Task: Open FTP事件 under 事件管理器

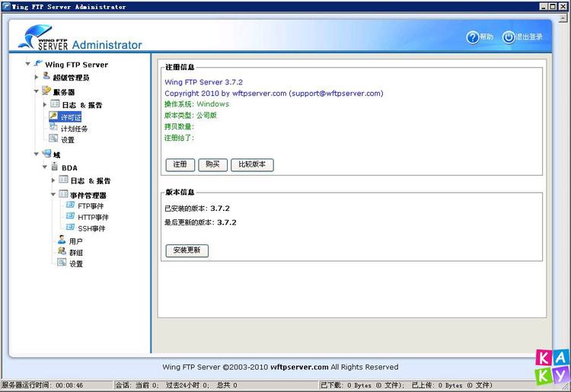Action: pos(91,206)
